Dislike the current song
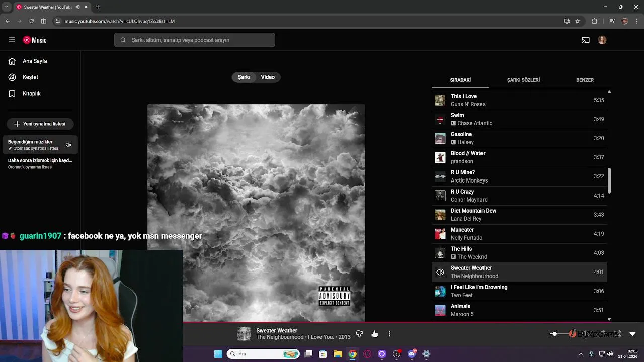This screenshot has height=362, width=644. (x=359, y=334)
